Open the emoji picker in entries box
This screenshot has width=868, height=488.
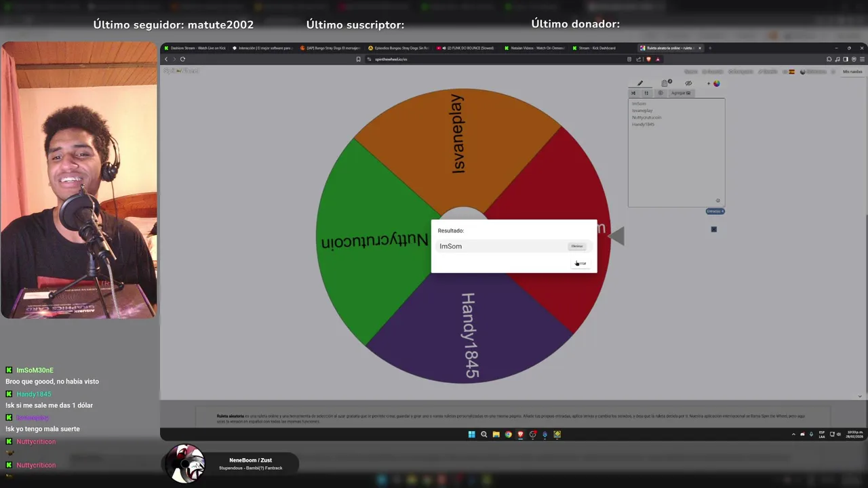(x=718, y=201)
